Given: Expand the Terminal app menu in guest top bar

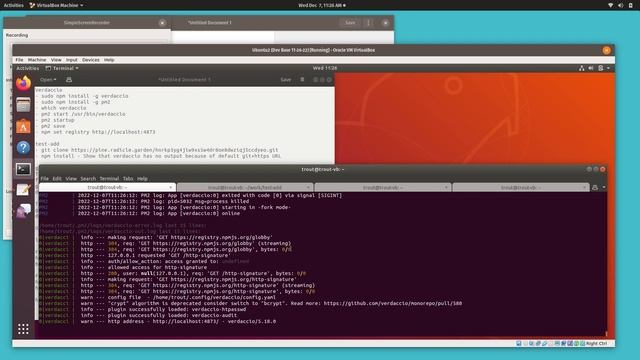Looking at the screenshot, I should pyautogui.click(x=62, y=68).
